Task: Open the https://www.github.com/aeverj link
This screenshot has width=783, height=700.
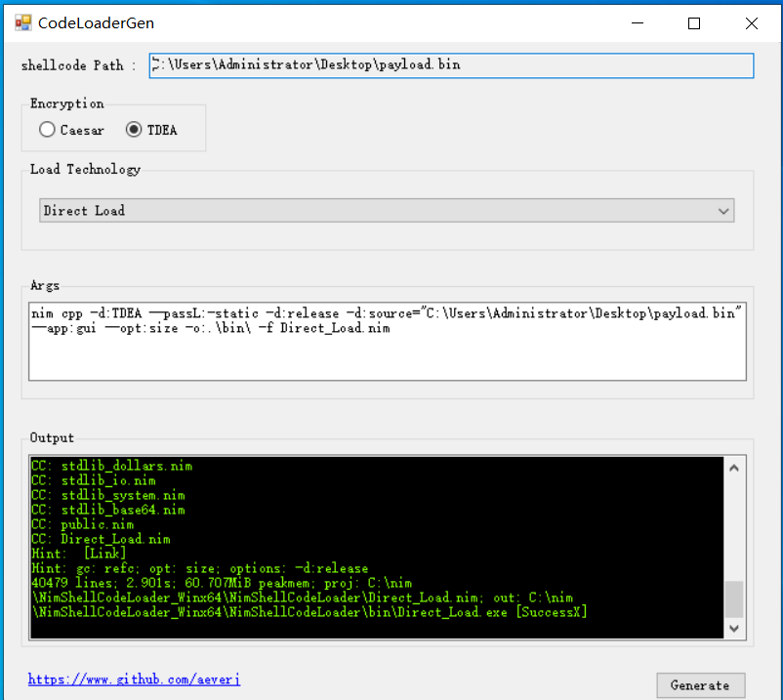Action: [134, 679]
